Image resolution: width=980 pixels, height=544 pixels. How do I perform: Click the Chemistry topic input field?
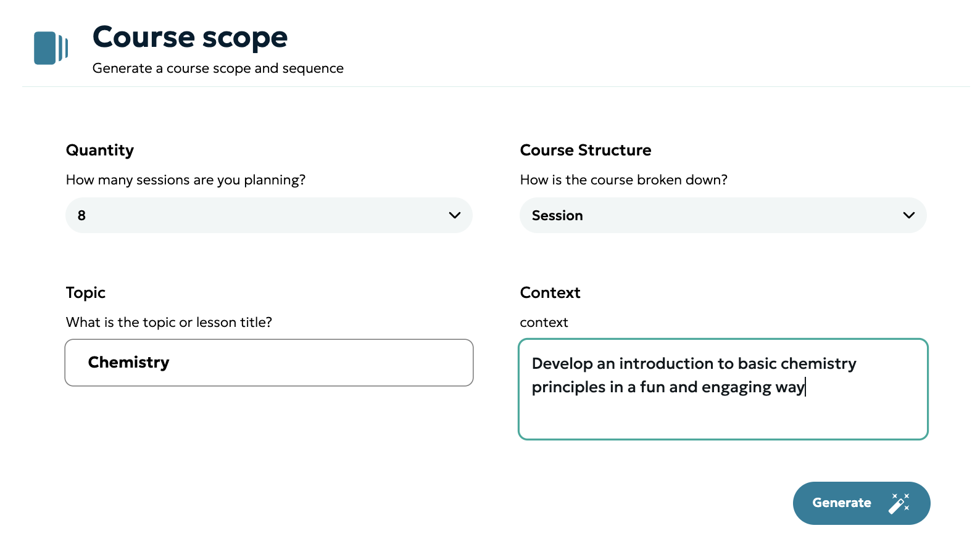(269, 363)
